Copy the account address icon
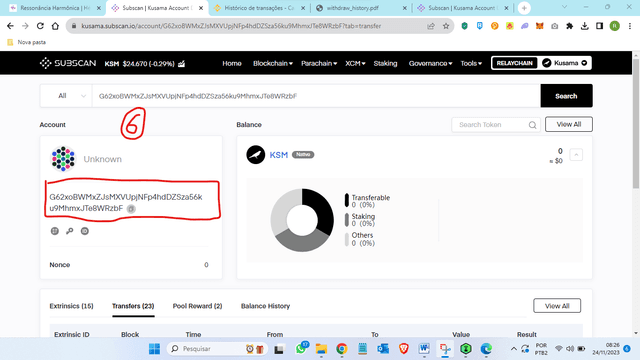The width and height of the screenshot is (640, 360). (x=131, y=209)
